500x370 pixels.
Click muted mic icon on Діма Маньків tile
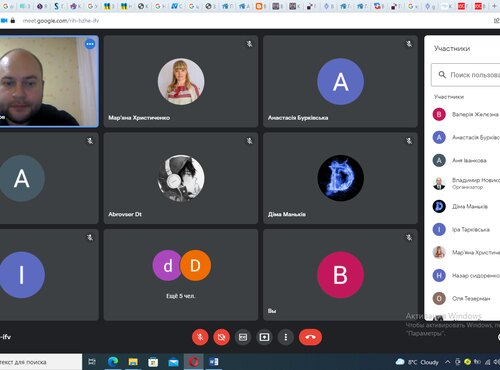coord(409,141)
